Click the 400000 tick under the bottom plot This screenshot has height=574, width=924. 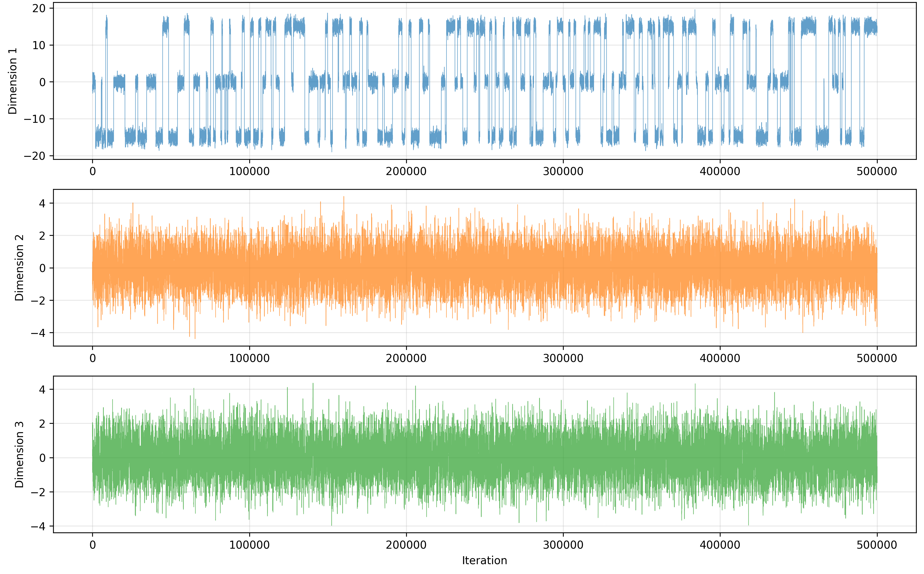720,545
